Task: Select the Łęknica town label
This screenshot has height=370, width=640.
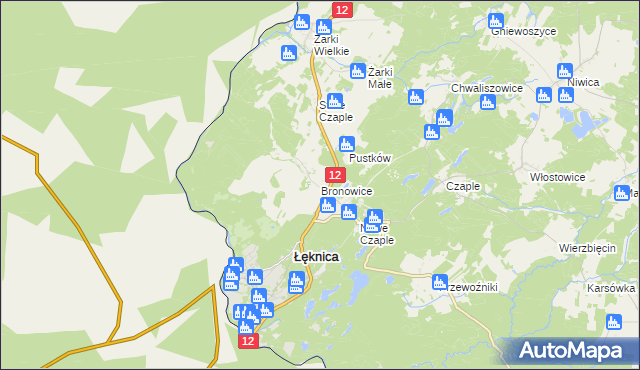Action: 316,257
